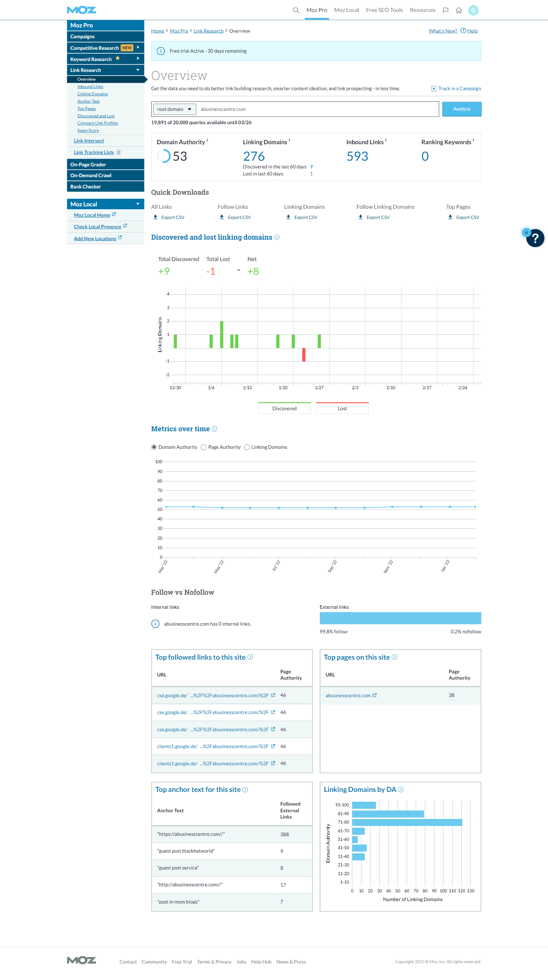Click the domain URL input field
Image resolution: width=548 pixels, height=980 pixels.
coord(318,109)
